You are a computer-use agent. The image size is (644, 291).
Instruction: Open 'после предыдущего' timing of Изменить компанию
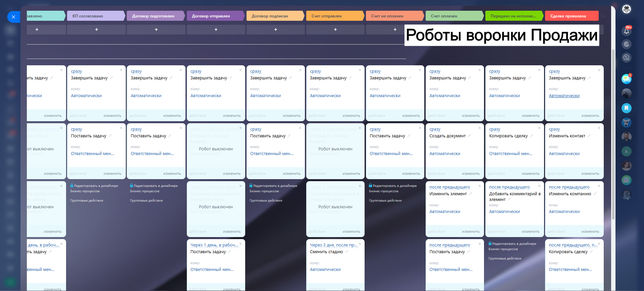[x=569, y=187]
